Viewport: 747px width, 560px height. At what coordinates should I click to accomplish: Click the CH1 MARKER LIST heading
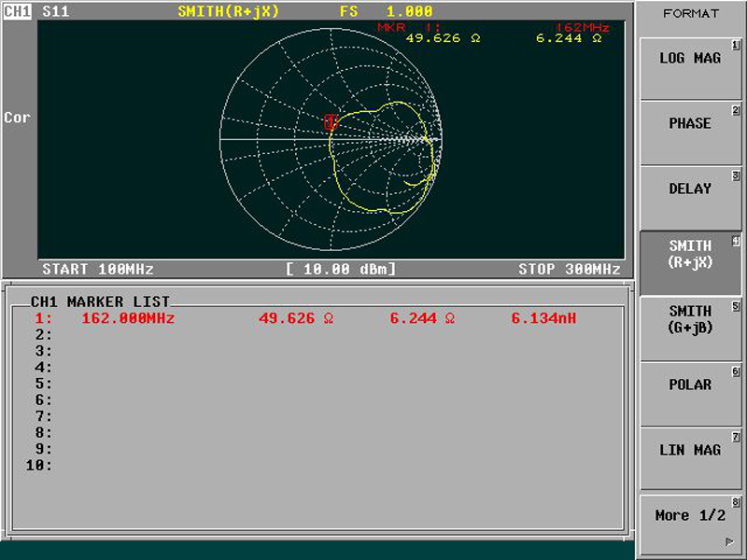click(100, 301)
